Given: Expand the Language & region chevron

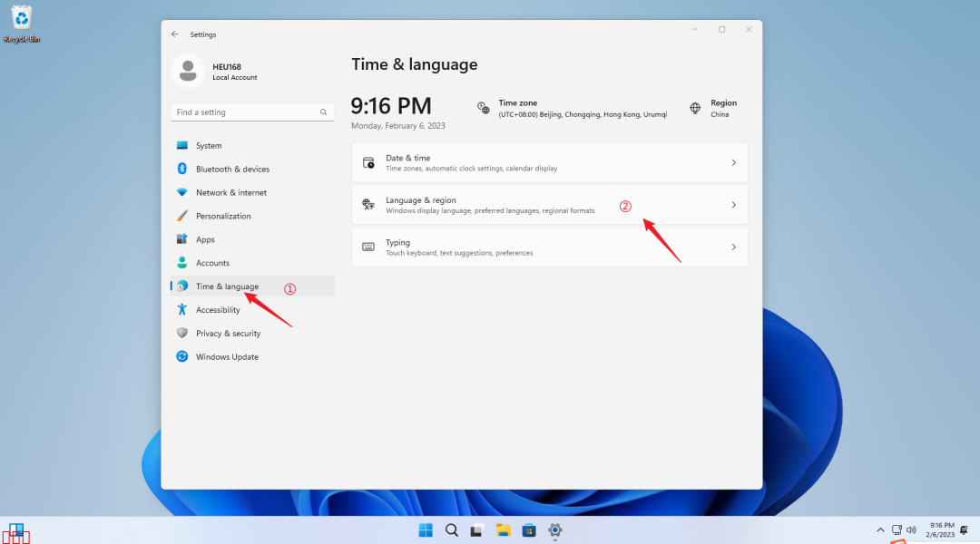Looking at the screenshot, I should (x=734, y=205).
